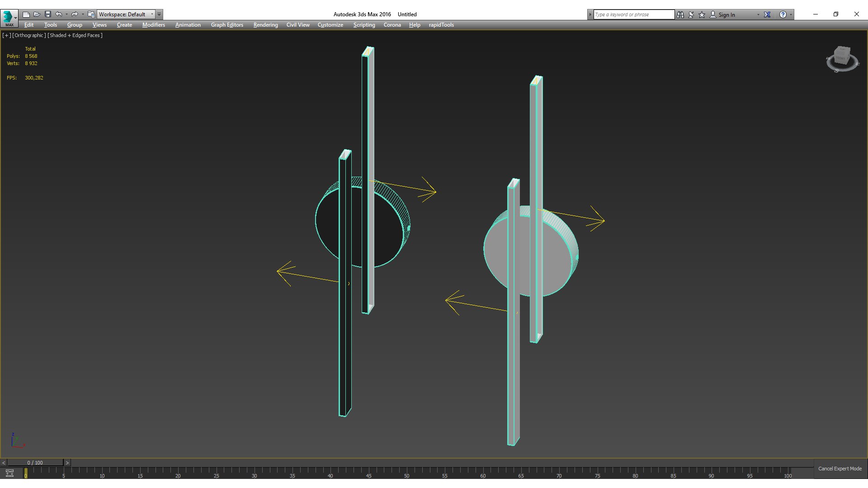Expand the 3ds Max application menu
Screen dimensions: 868x488
(9, 17)
